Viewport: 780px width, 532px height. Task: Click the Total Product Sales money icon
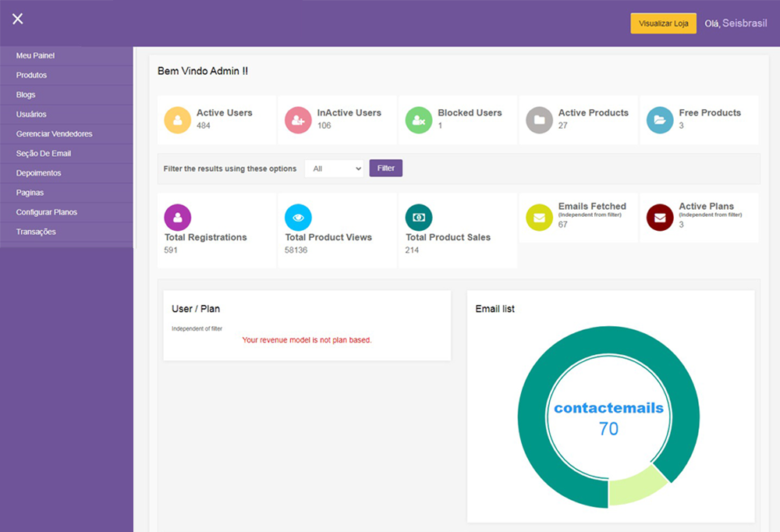pos(419,217)
